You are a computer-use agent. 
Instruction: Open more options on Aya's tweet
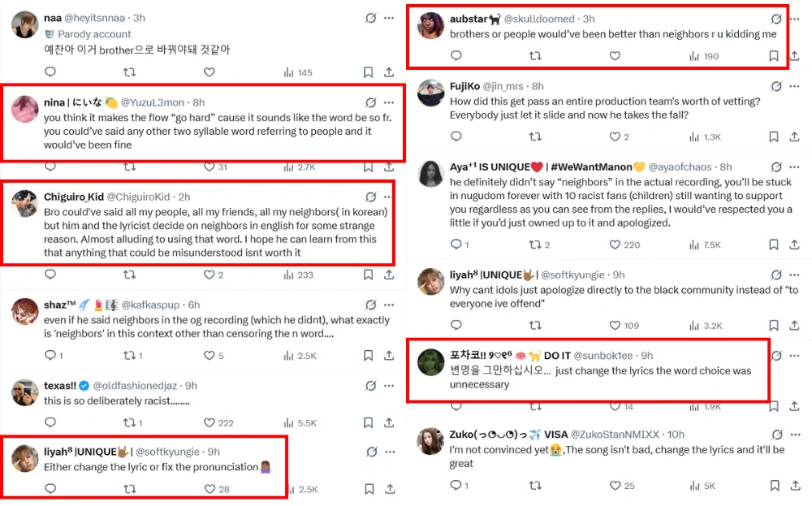[795, 167]
